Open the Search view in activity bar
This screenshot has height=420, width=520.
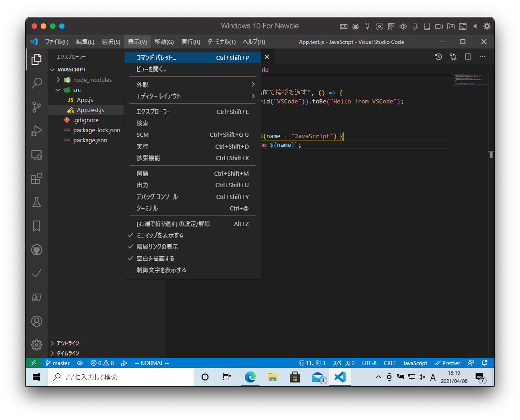tap(37, 83)
